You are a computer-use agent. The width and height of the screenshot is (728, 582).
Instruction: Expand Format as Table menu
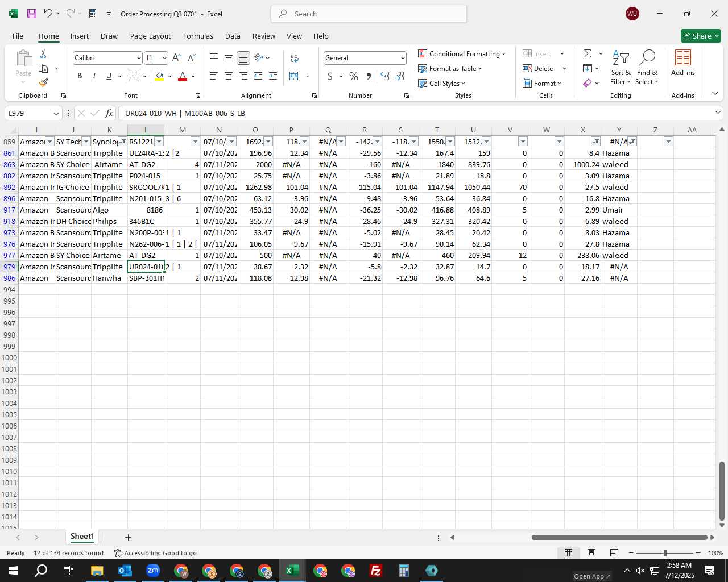coord(450,68)
